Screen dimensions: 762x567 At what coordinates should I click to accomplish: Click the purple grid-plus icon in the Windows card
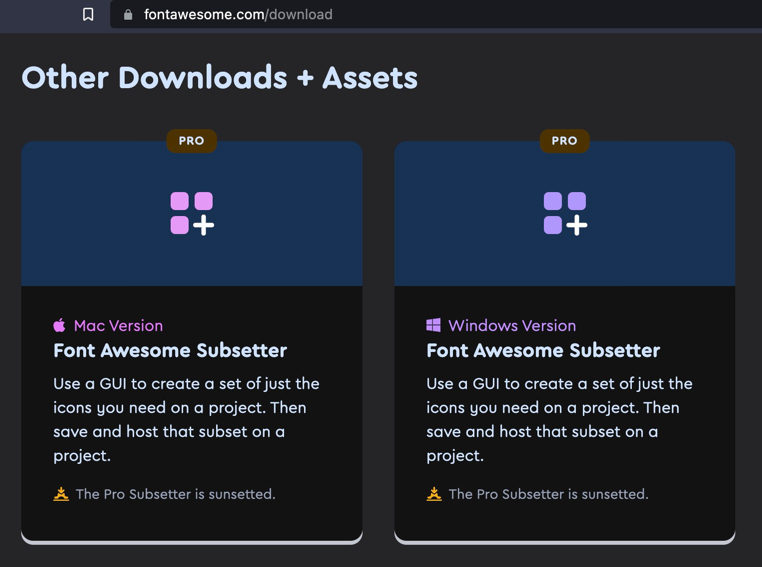coord(565,214)
